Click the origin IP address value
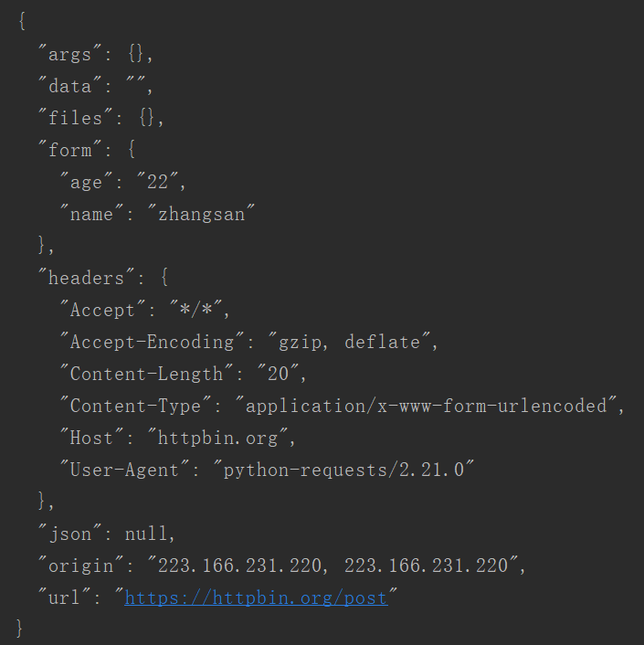The height and width of the screenshot is (645, 644). pyautogui.click(x=333, y=566)
